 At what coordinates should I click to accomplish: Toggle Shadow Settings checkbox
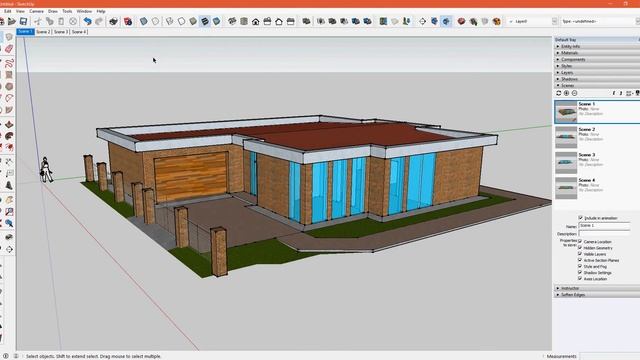coord(580,272)
